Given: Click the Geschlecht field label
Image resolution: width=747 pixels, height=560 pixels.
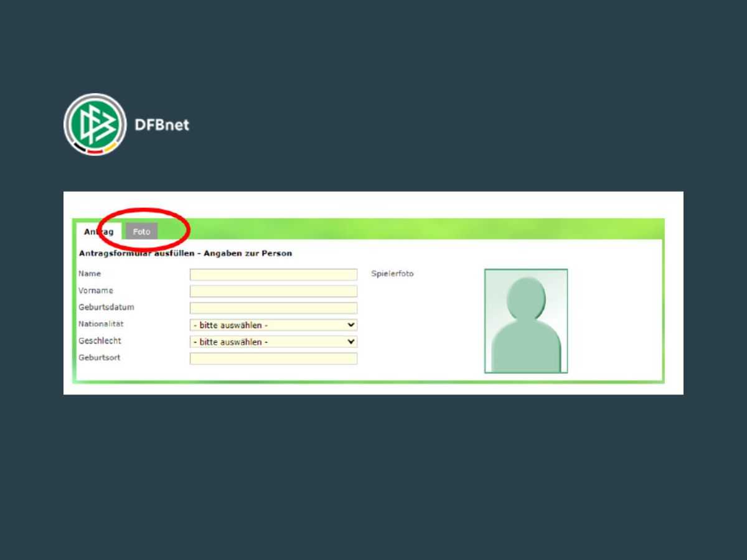Looking at the screenshot, I should click(x=100, y=341).
